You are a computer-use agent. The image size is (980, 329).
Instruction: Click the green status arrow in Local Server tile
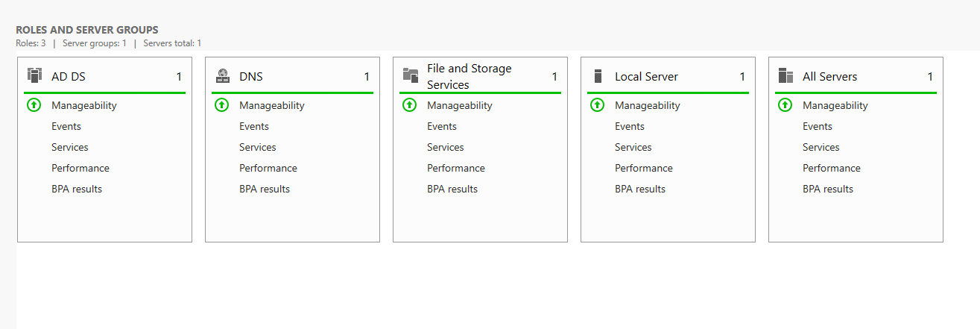click(x=597, y=105)
